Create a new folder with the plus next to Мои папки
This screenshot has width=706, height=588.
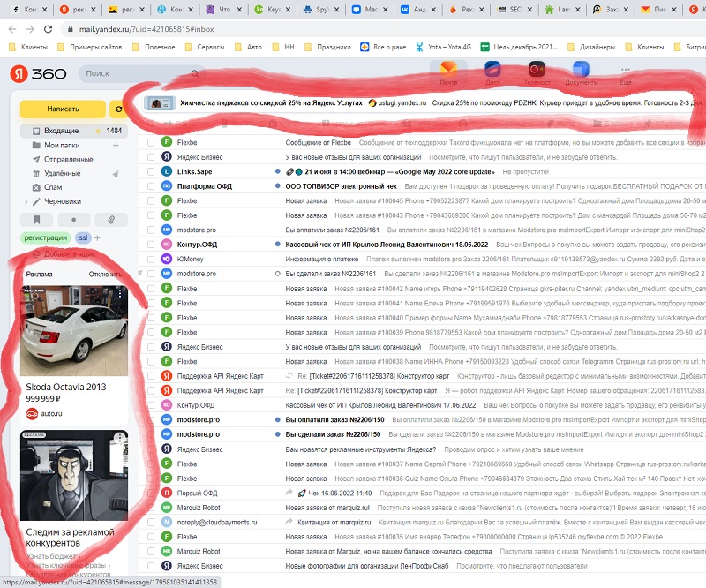tap(116, 145)
